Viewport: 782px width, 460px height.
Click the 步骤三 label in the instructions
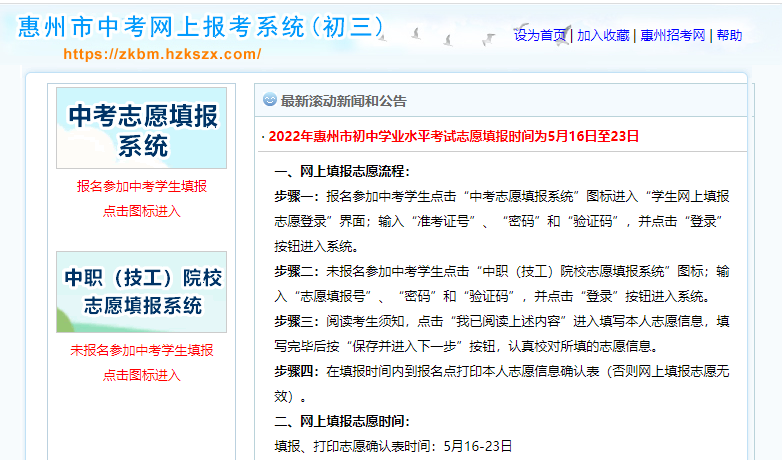click(x=297, y=321)
